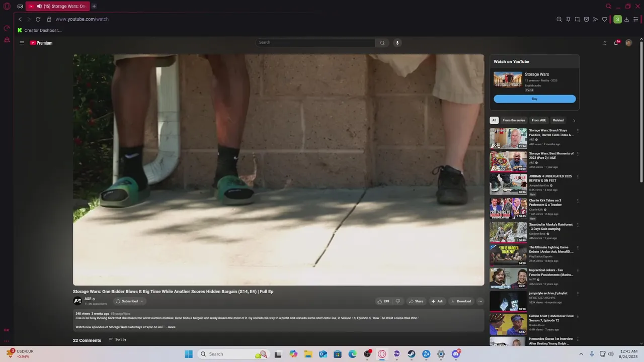Like the video with thumbs up
The width and height of the screenshot is (644, 362).
coord(383,301)
